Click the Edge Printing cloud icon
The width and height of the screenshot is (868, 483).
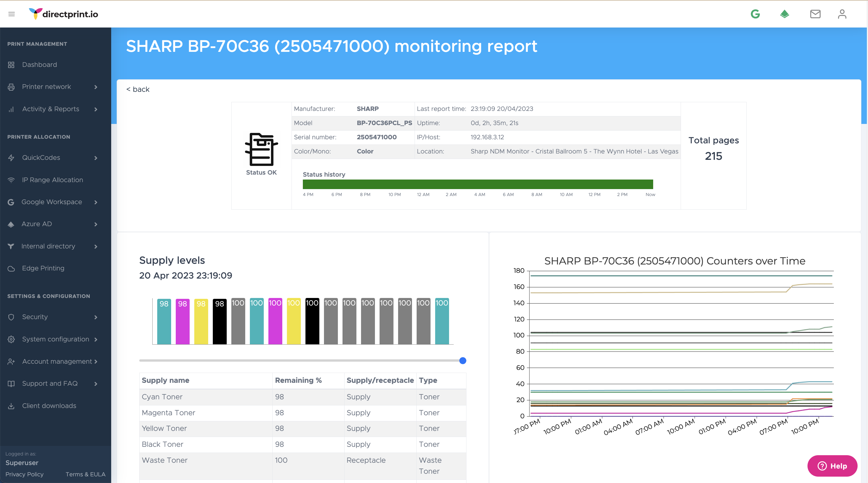[11, 268]
